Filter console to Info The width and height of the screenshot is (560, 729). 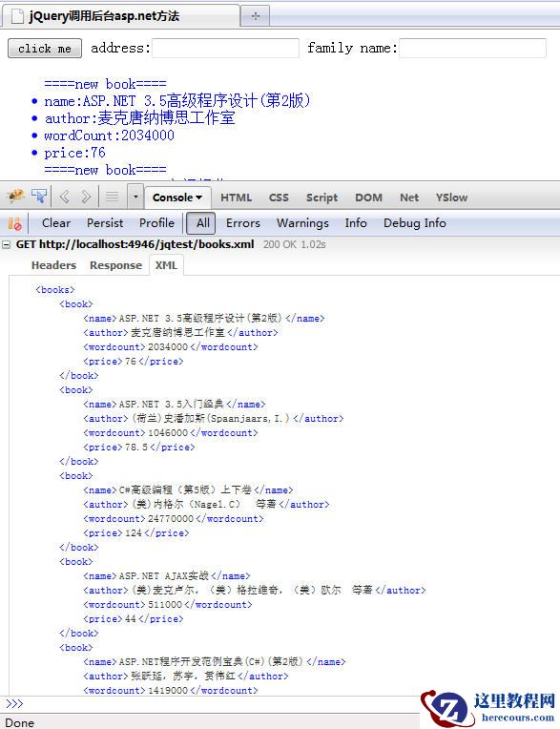[356, 223]
